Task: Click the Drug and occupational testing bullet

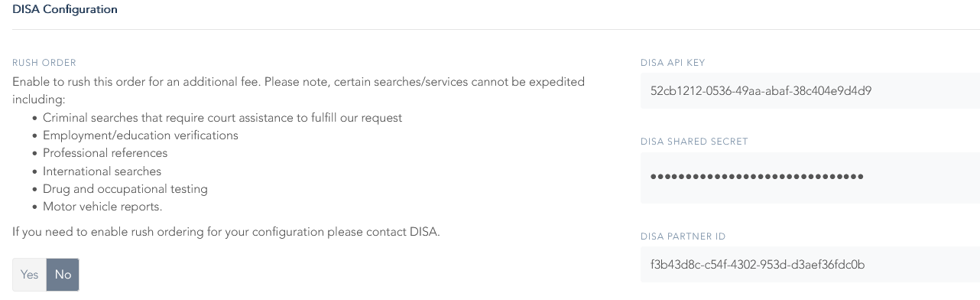Action: 125,189
